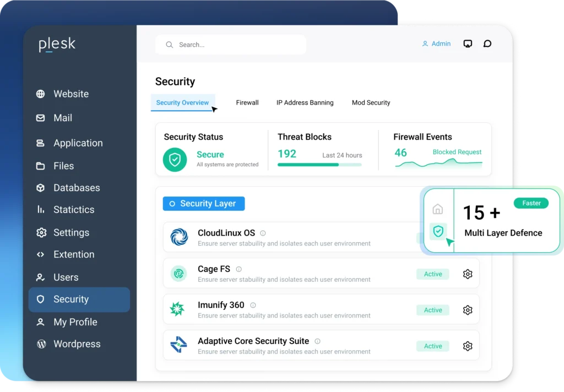Open settings gear for Imunify 360

tap(468, 310)
